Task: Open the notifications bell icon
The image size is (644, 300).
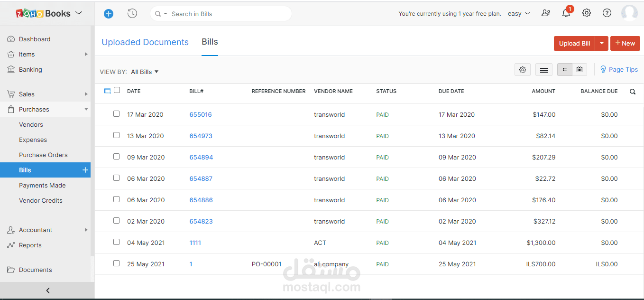Action: 566,13
